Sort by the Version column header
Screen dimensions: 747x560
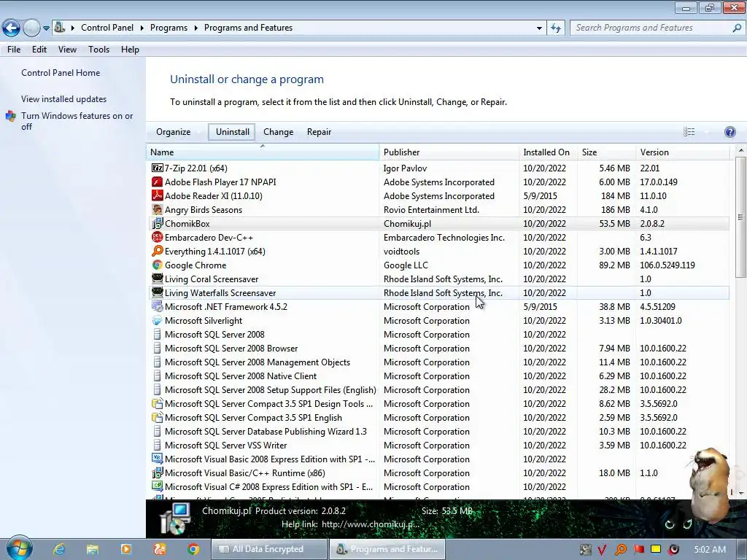683,152
